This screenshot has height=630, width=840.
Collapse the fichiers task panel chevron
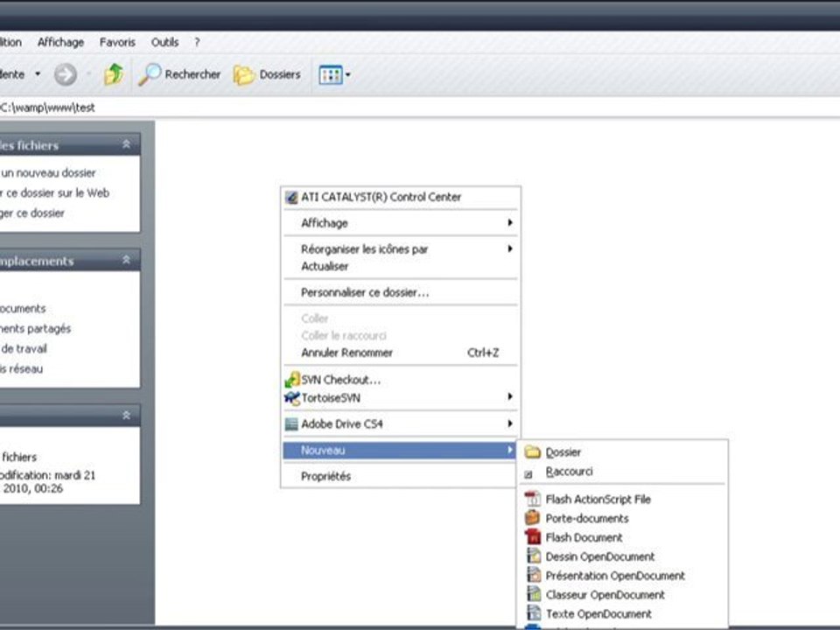[126, 144]
